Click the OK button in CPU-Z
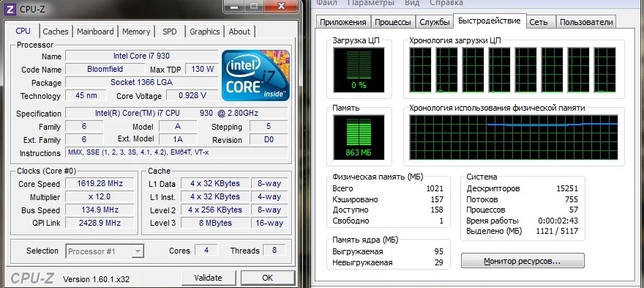 [x=267, y=278]
